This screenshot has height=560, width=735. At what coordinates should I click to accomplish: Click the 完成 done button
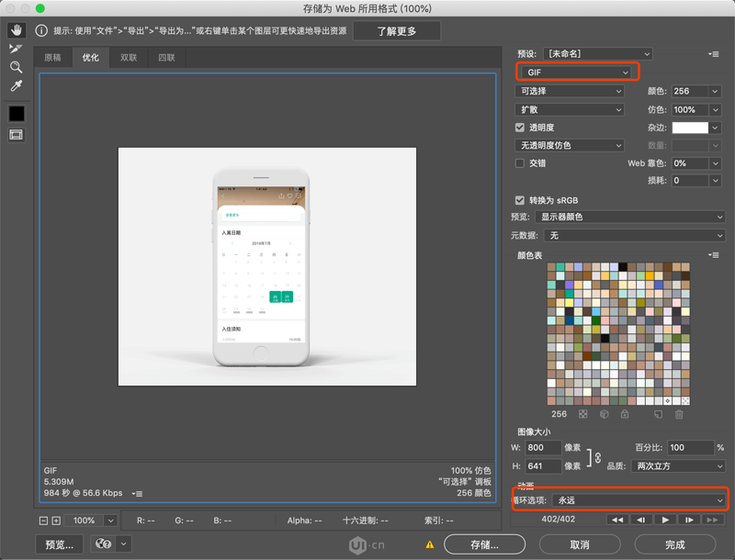[675, 544]
